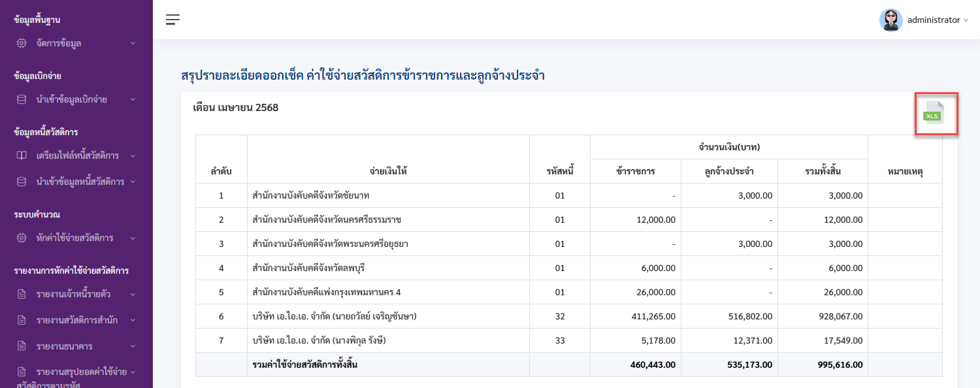Select row บริษัท เอ.ไอ.เอ. จำกัด (นายถวัลย์ เจริญชันษา)
This screenshot has height=388, width=980.
[x=568, y=316]
